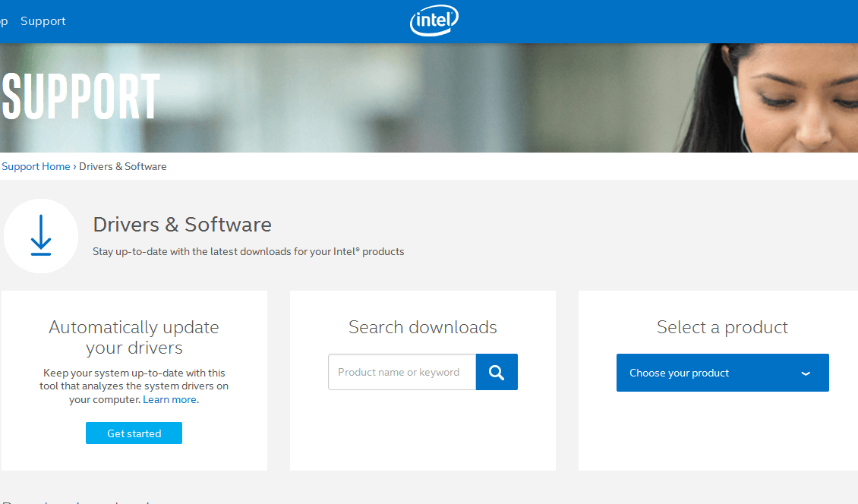Click the woman photo in the banner
Screen dimensions: 858x504
tap(771, 98)
